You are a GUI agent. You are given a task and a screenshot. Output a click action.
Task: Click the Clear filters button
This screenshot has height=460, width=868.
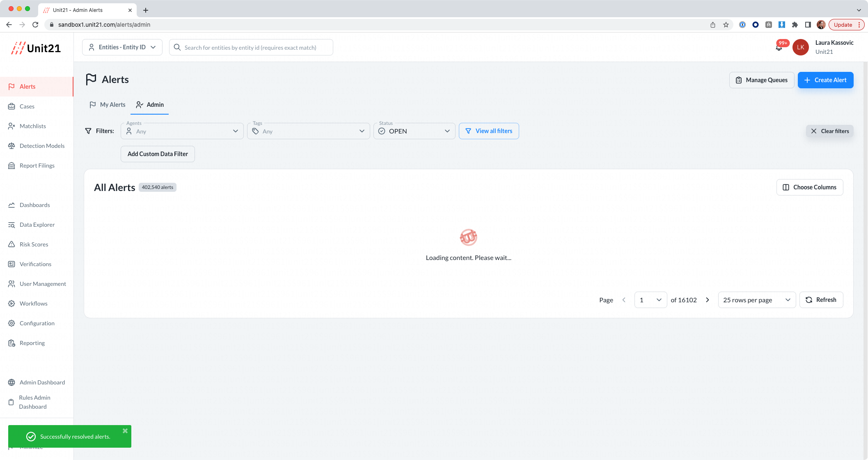pyautogui.click(x=830, y=131)
